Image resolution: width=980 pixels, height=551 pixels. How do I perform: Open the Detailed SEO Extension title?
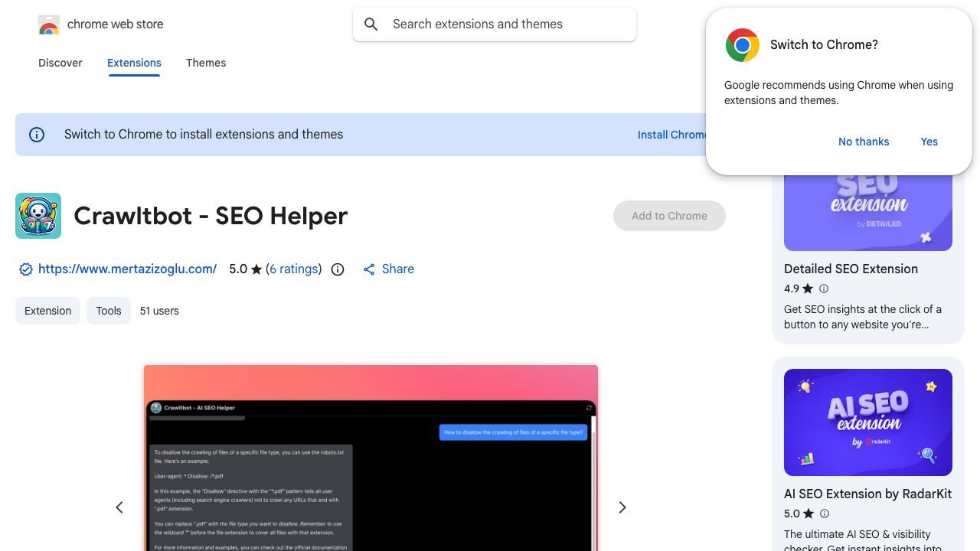851,269
